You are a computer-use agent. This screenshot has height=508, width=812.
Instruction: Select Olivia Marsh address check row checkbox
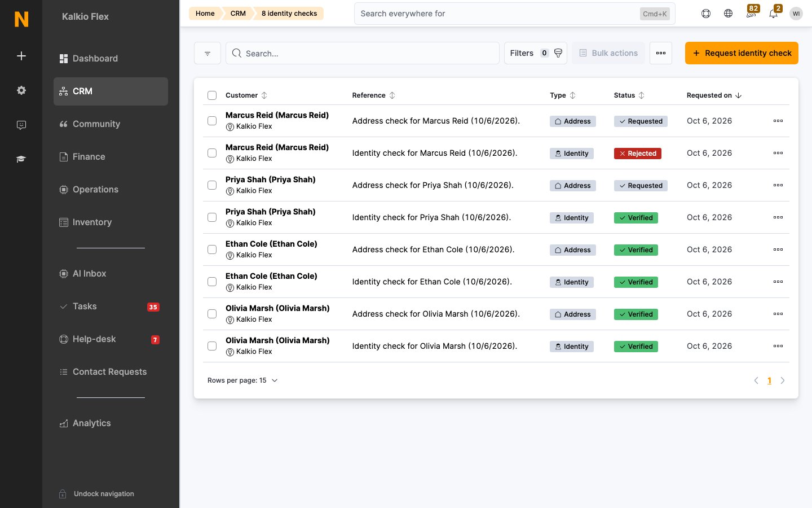coord(212,314)
